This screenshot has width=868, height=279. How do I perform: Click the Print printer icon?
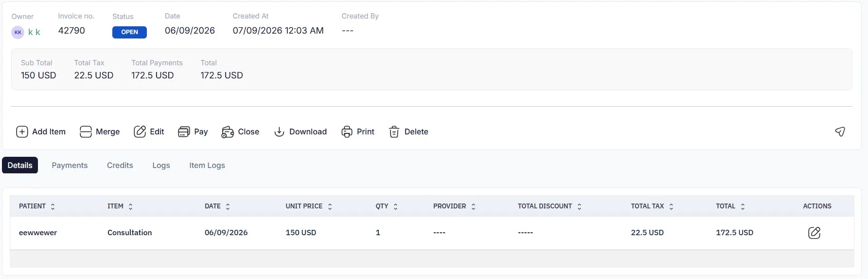(x=347, y=132)
